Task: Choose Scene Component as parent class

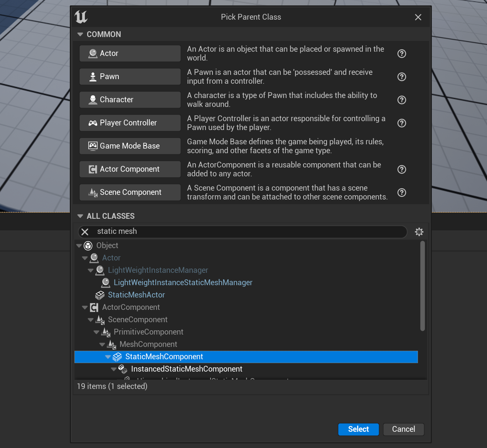Action: [130, 192]
